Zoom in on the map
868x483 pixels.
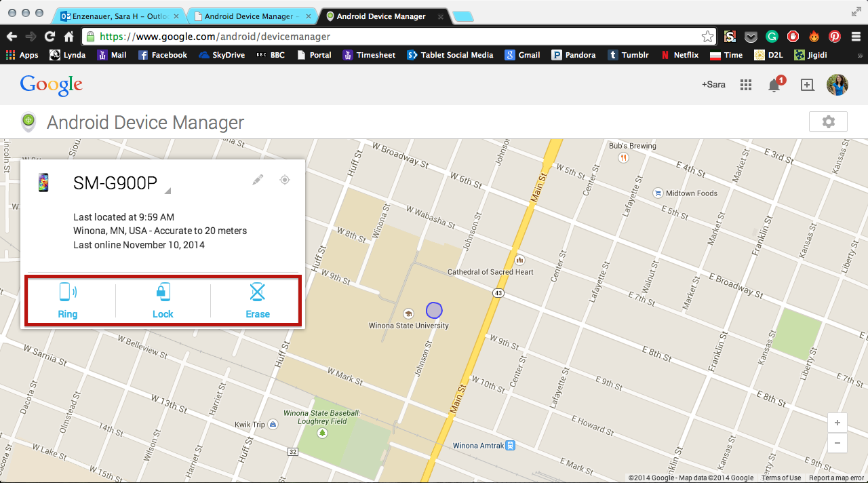(837, 423)
